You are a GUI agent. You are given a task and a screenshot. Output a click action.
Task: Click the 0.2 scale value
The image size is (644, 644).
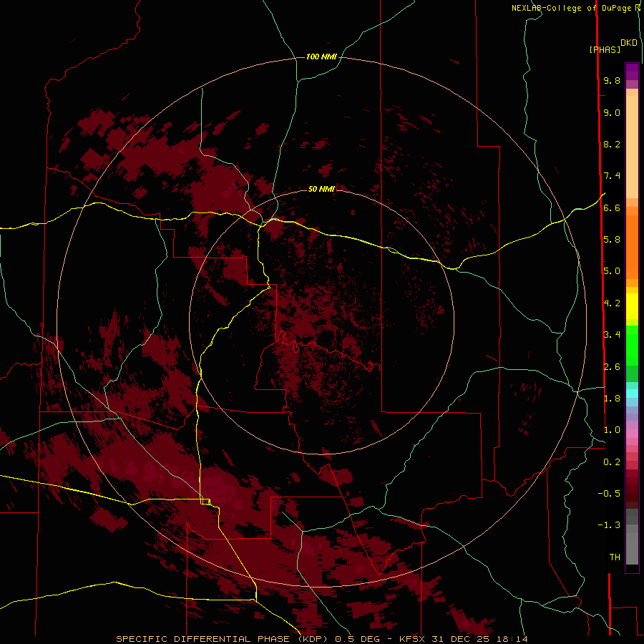(x=612, y=462)
